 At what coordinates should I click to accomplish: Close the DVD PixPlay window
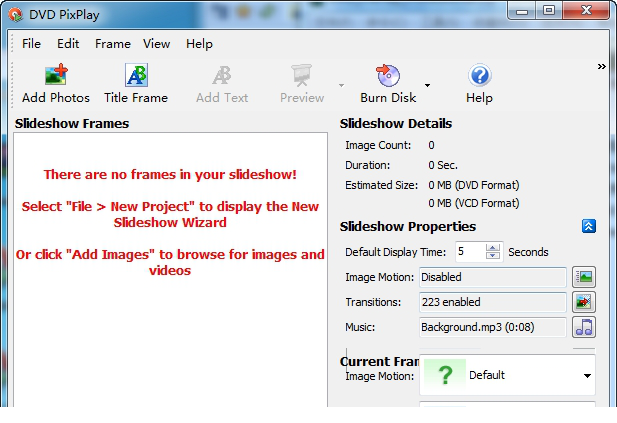pos(586,11)
